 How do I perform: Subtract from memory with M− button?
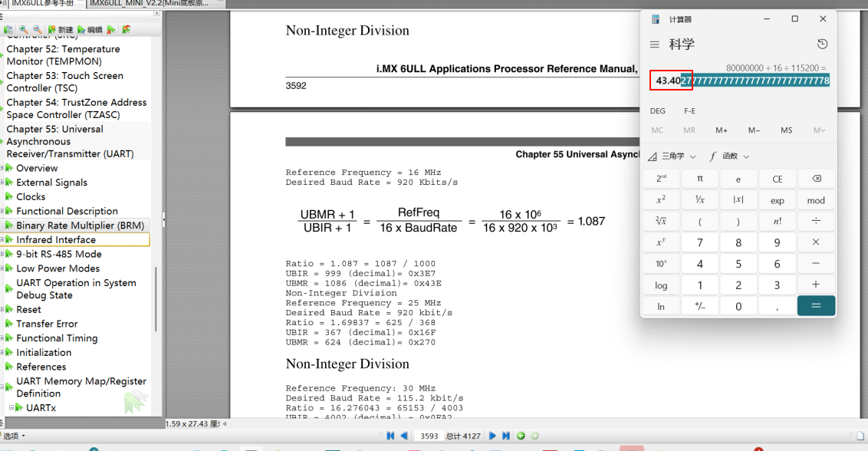click(x=754, y=130)
